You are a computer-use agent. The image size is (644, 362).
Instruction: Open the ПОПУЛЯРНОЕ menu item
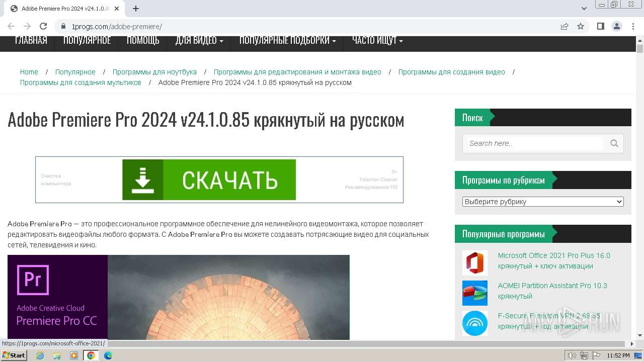pos(87,41)
